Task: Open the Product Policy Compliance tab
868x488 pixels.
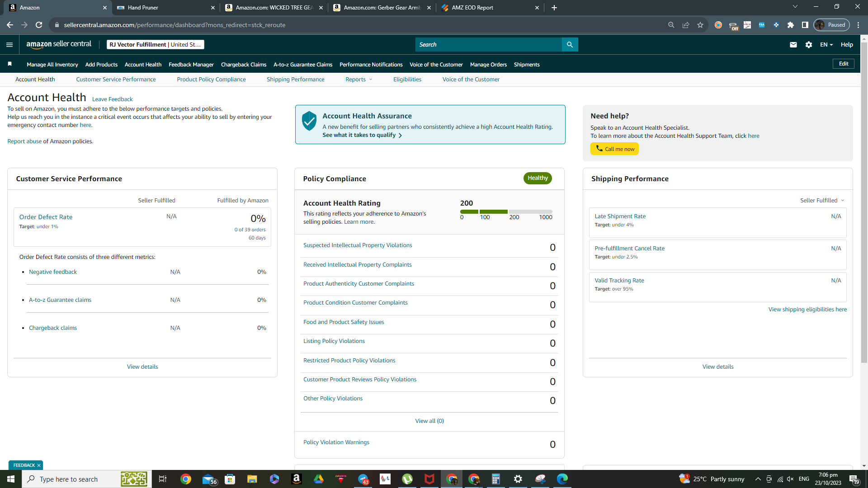Action: [x=211, y=79]
